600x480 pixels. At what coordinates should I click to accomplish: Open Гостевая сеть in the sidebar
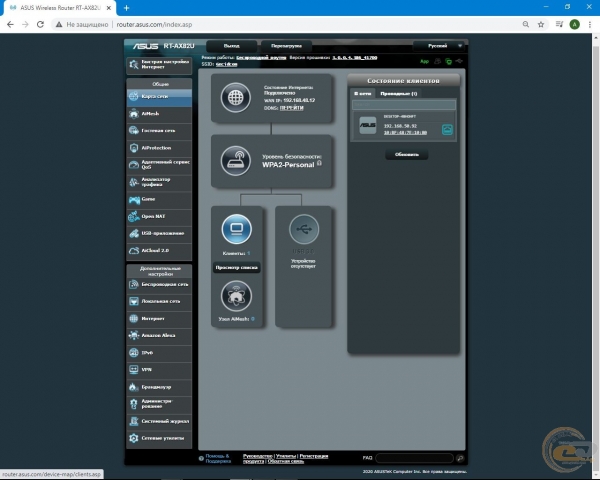(159, 131)
